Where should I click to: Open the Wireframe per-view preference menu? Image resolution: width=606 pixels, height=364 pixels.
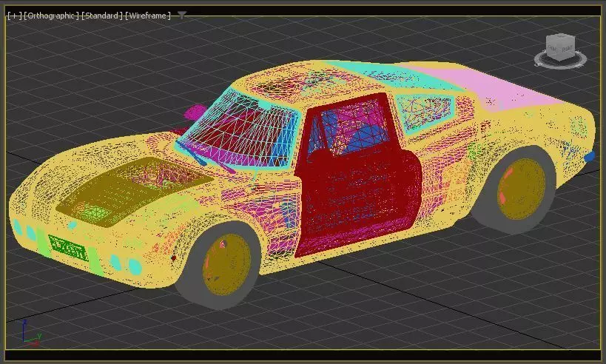click(148, 16)
